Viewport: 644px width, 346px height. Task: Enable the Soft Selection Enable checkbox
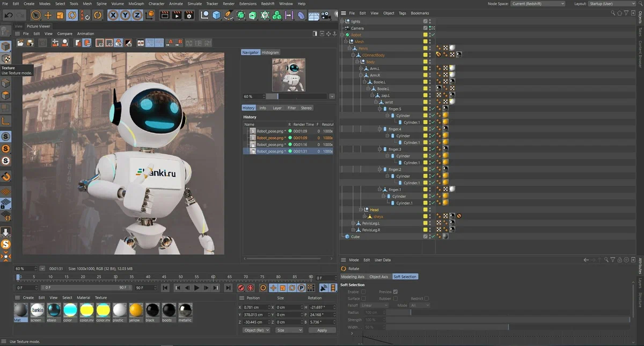363,292
